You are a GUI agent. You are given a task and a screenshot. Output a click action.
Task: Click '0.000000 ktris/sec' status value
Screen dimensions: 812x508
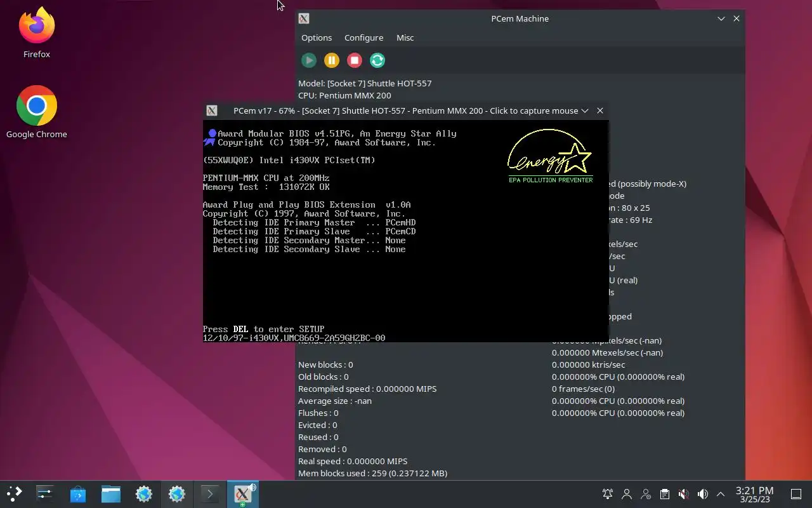pyautogui.click(x=588, y=364)
